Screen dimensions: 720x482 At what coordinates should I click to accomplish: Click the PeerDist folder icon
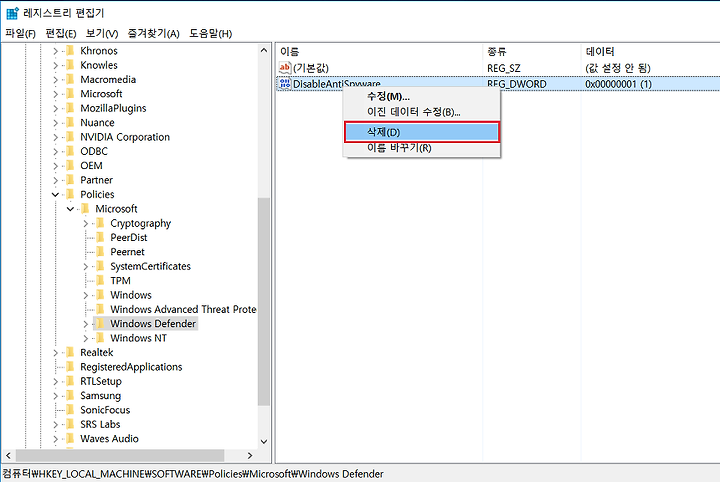[x=100, y=237]
